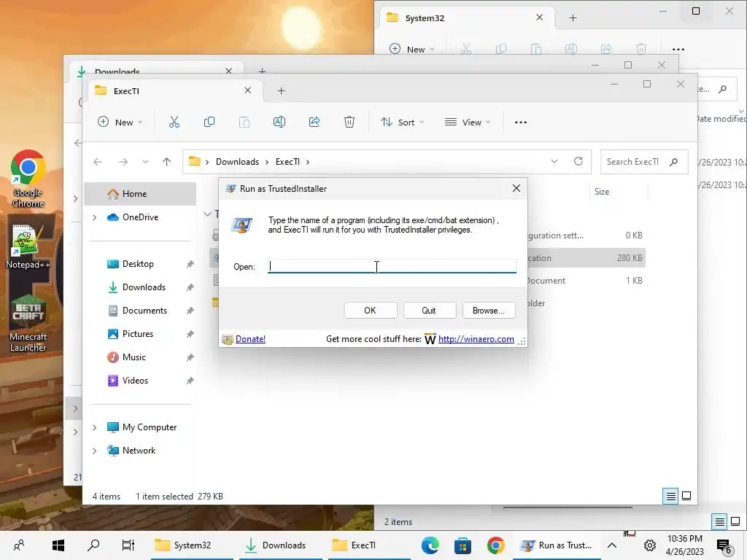Click the Rename icon in ExecTI toolbar
The height and width of the screenshot is (560, 747).
[x=279, y=122]
